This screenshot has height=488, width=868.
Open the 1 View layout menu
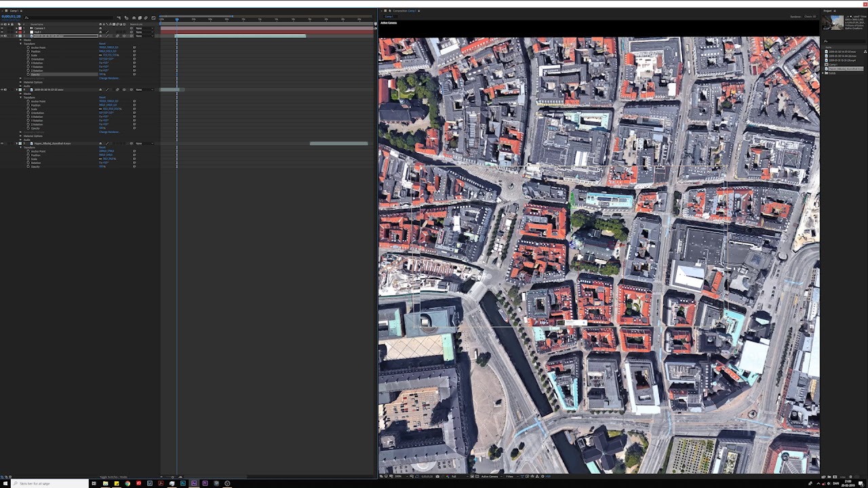point(512,476)
